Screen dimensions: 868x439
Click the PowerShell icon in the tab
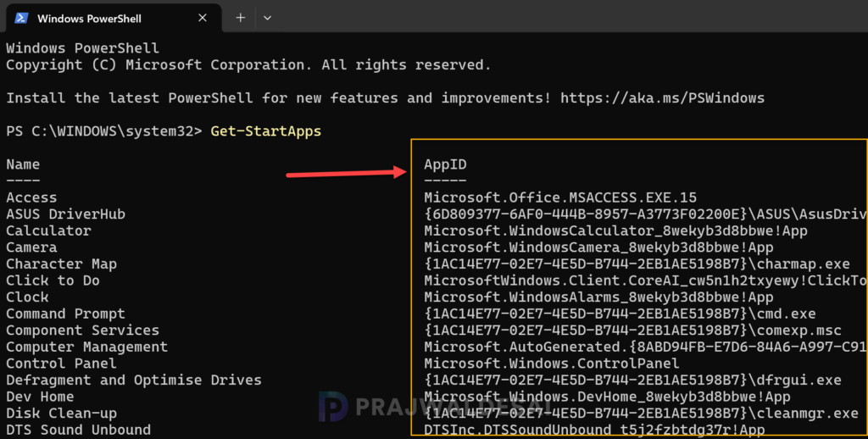point(21,19)
